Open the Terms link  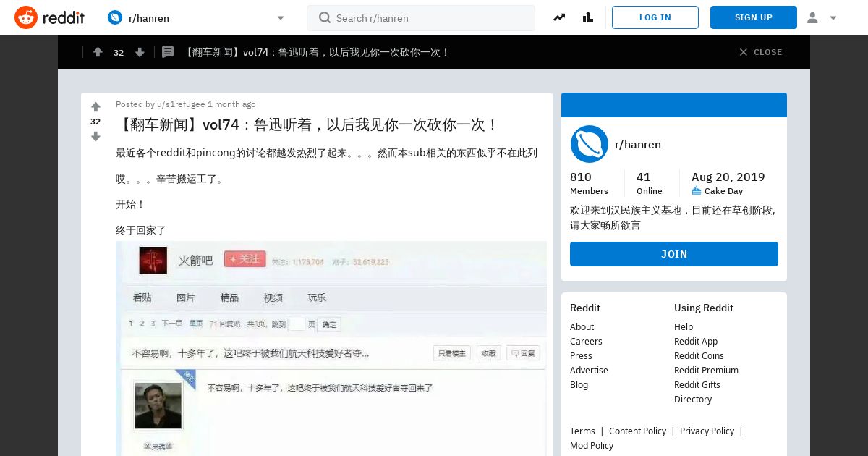point(582,431)
